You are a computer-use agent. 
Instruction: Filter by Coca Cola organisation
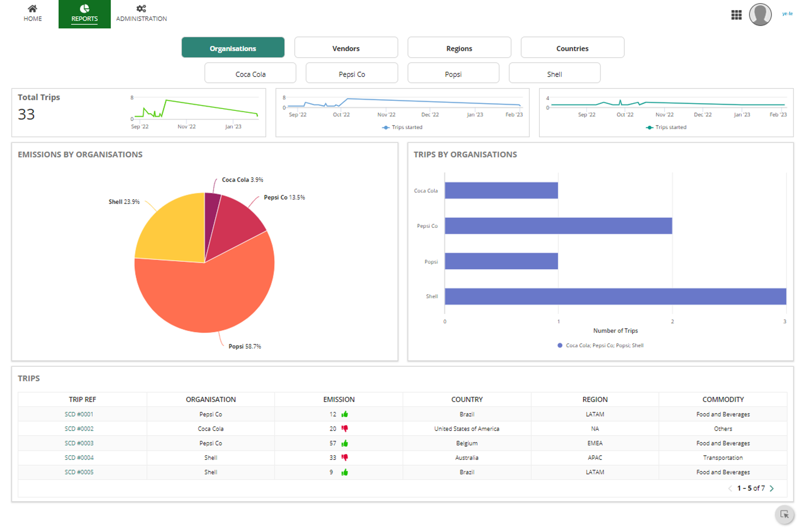(250, 73)
